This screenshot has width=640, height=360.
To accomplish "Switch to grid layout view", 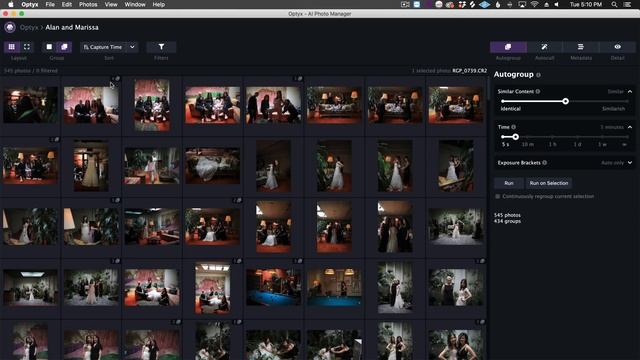I will (x=12, y=47).
